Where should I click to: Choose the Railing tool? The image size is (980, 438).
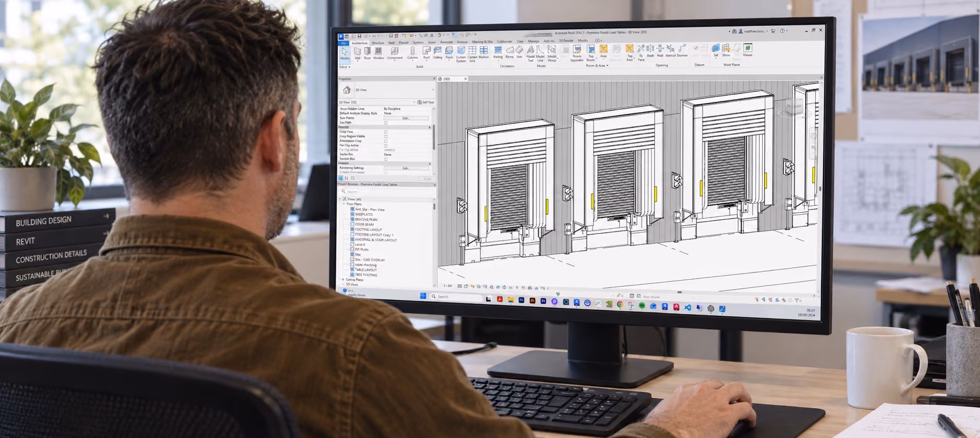click(x=498, y=52)
